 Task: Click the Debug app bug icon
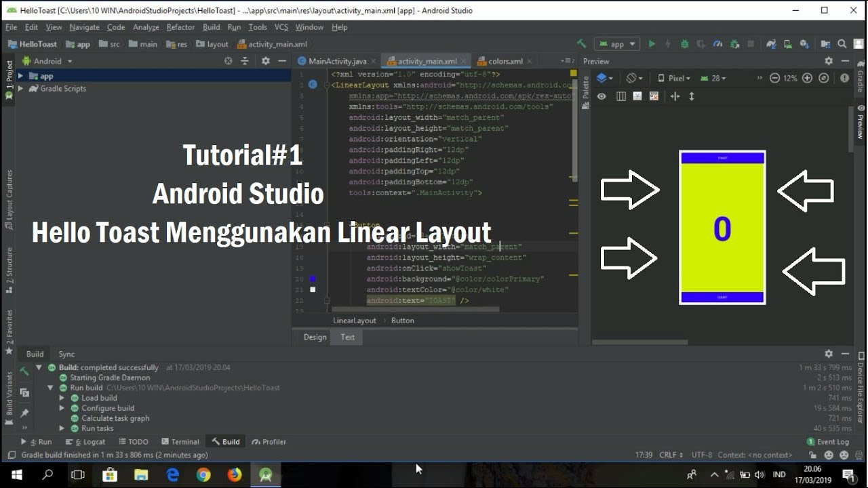(684, 44)
